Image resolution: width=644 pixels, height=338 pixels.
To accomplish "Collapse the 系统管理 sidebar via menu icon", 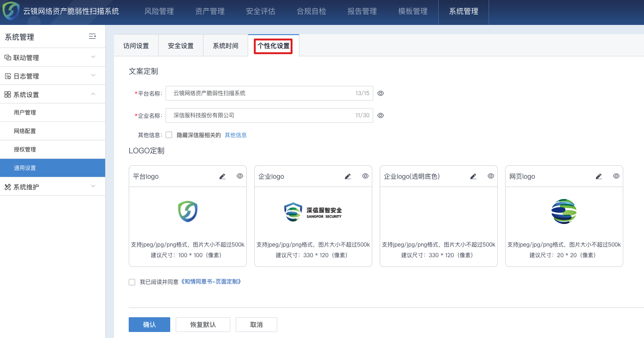I will point(92,36).
